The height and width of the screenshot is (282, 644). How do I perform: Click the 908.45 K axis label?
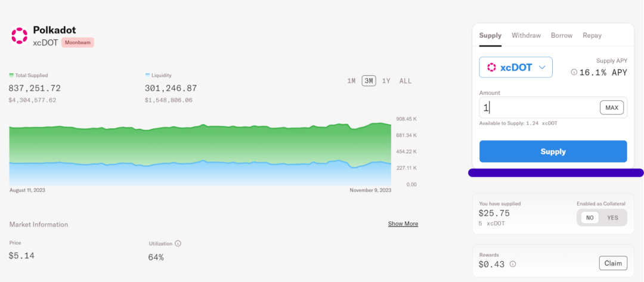click(x=406, y=119)
